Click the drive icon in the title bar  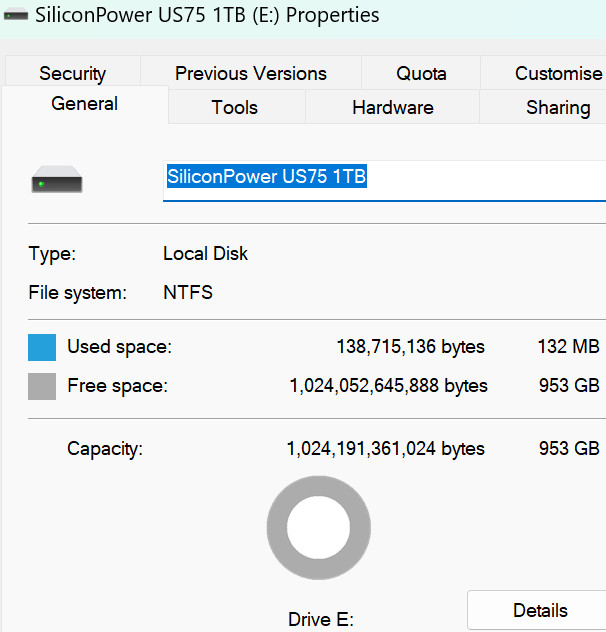pyautogui.click(x=17, y=16)
